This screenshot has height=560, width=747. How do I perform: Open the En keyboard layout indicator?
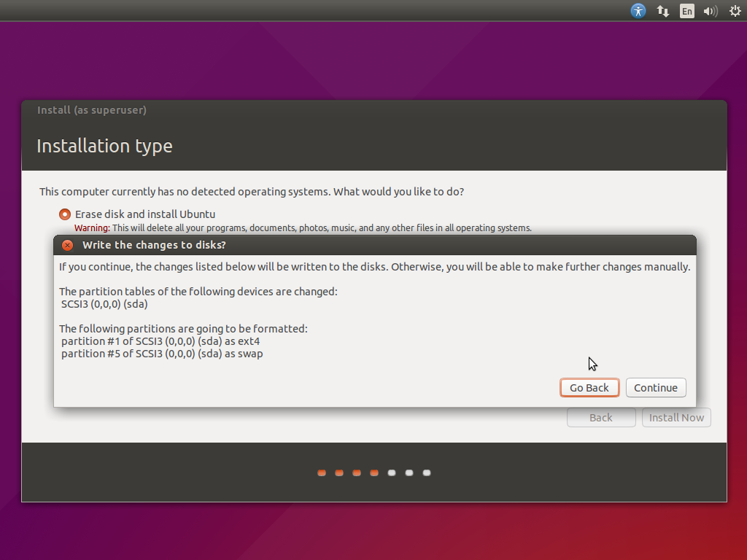point(686,11)
